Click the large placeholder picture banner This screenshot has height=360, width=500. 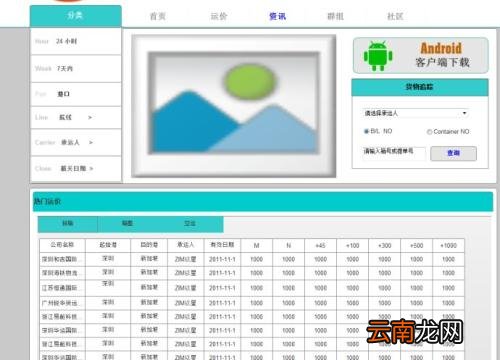coord(233,106)
